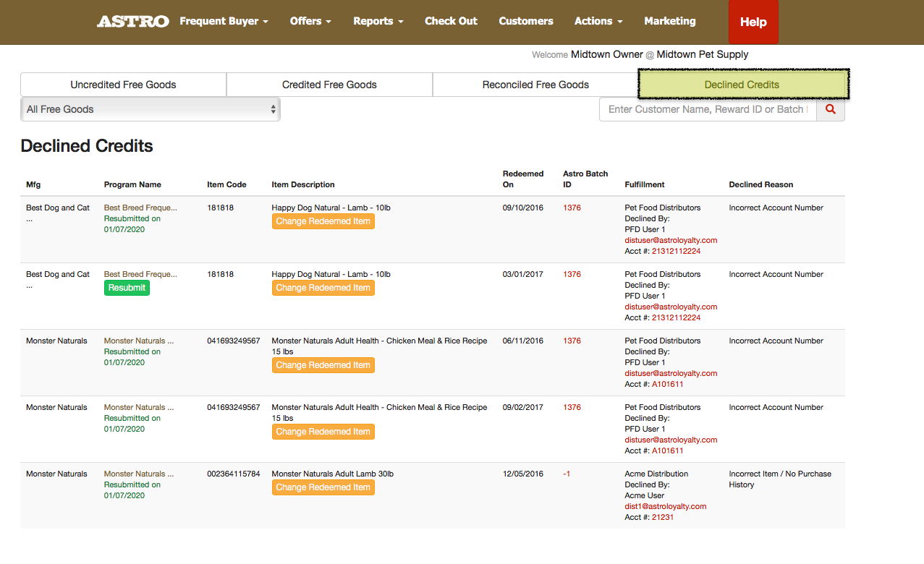Open Monster Naturals program in the 12/05/2016 row

pos(139,474)
